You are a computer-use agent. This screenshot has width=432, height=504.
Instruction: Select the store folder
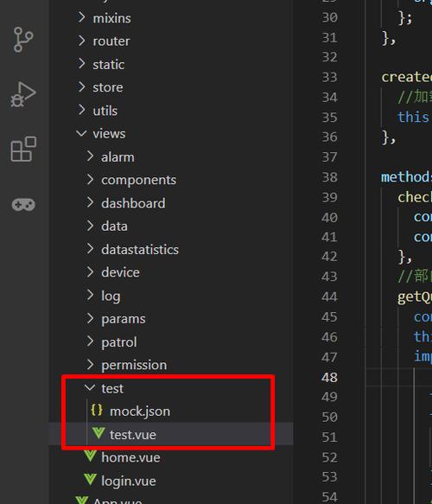pos(108,87)
